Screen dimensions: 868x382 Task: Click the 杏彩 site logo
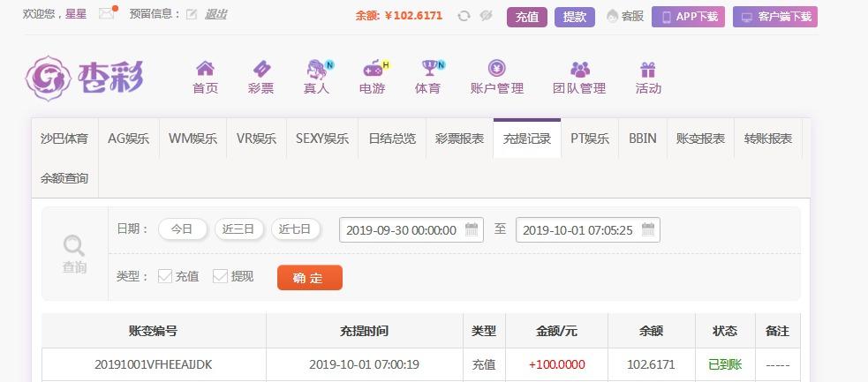point(85,78)
